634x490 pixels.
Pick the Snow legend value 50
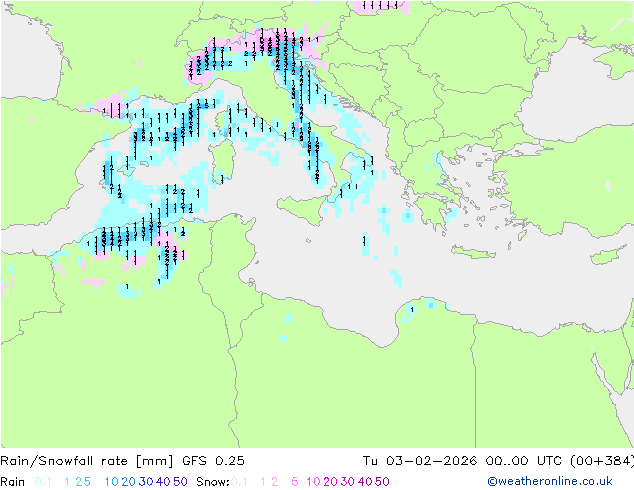(382, 482)
